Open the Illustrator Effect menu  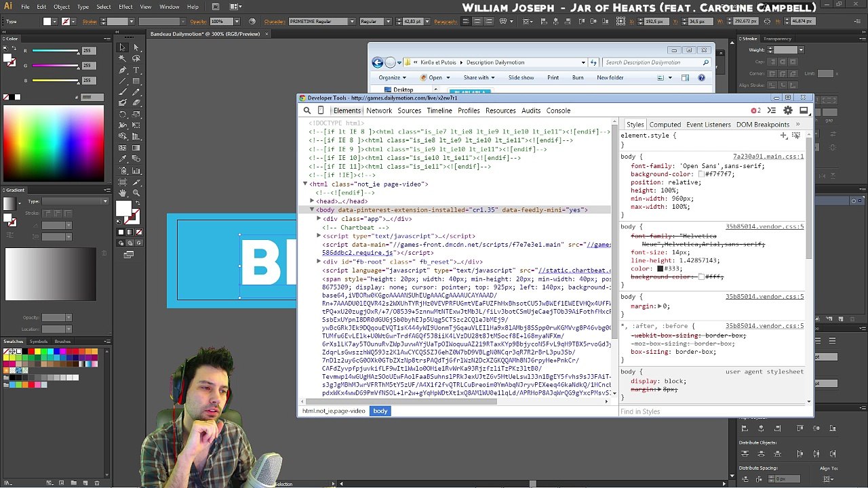coord(125,7)
